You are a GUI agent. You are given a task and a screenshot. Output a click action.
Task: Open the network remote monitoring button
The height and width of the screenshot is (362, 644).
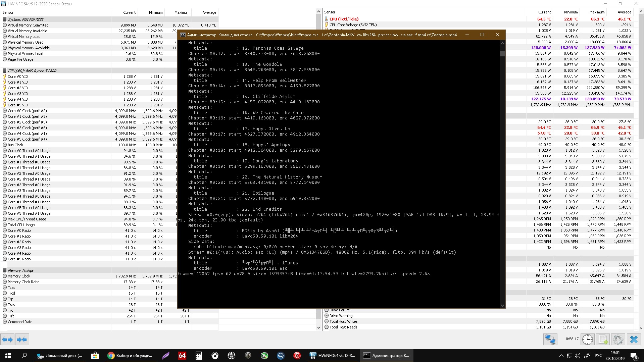[x=550, y=340]
